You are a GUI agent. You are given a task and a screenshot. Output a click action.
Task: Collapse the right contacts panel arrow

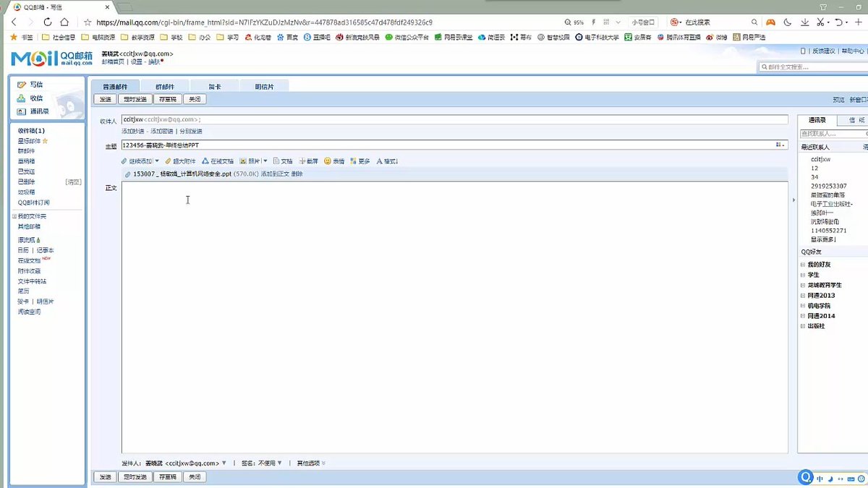[x=793, y=200]
